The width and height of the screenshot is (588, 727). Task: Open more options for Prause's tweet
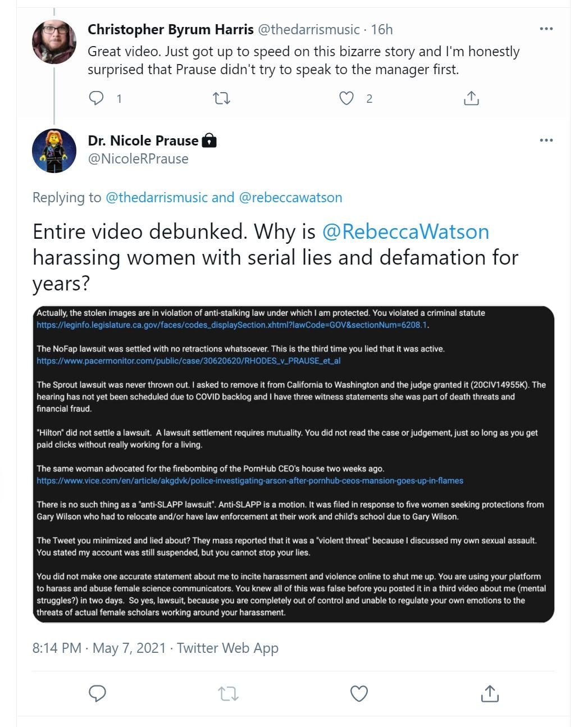546,140
